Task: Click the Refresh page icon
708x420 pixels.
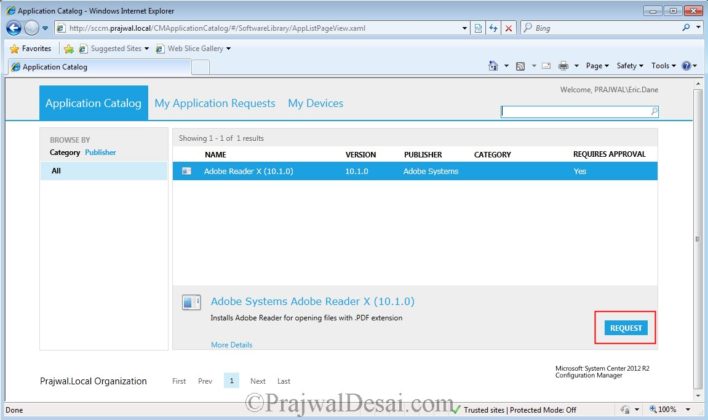Action: [x=494, y=28]
